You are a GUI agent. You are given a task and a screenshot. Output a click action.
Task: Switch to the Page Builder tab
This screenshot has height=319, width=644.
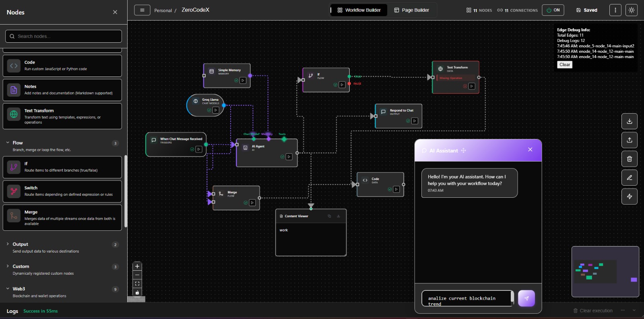pos(411,10)
